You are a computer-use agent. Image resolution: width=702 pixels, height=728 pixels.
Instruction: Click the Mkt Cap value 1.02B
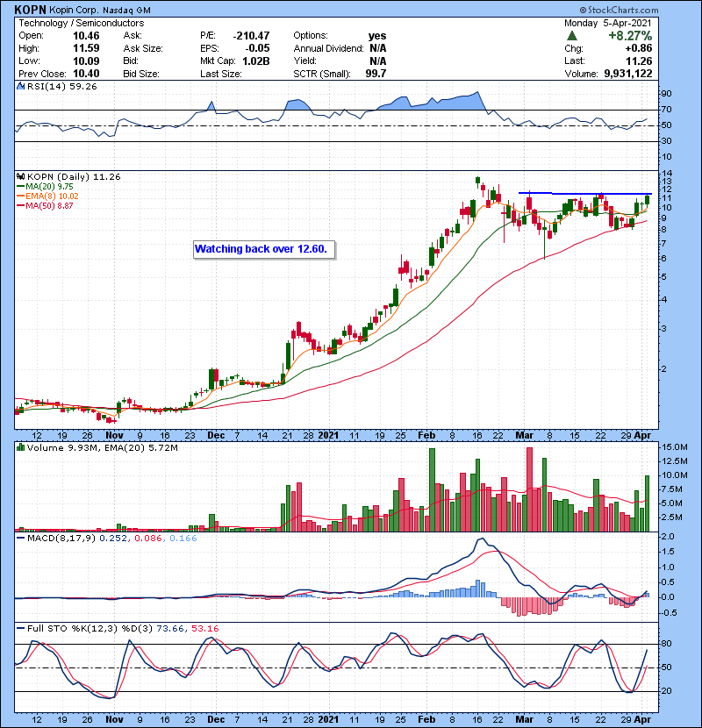click(x=256, y=61)
